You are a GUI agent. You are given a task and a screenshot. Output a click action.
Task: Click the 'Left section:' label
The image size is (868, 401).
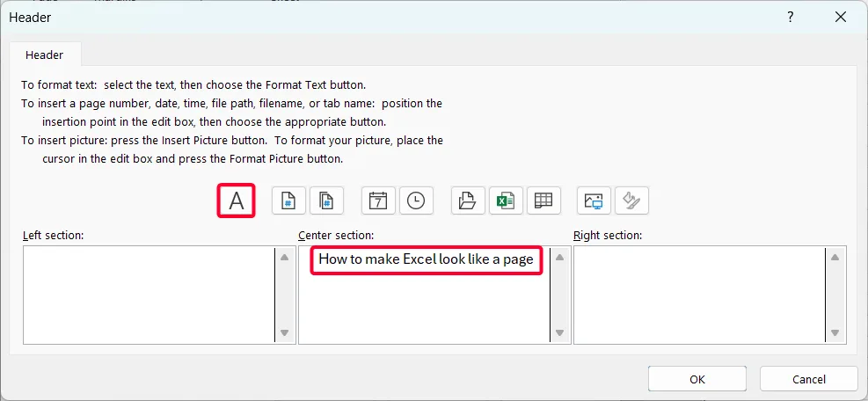pyautogui.click(x=53, y=236)
